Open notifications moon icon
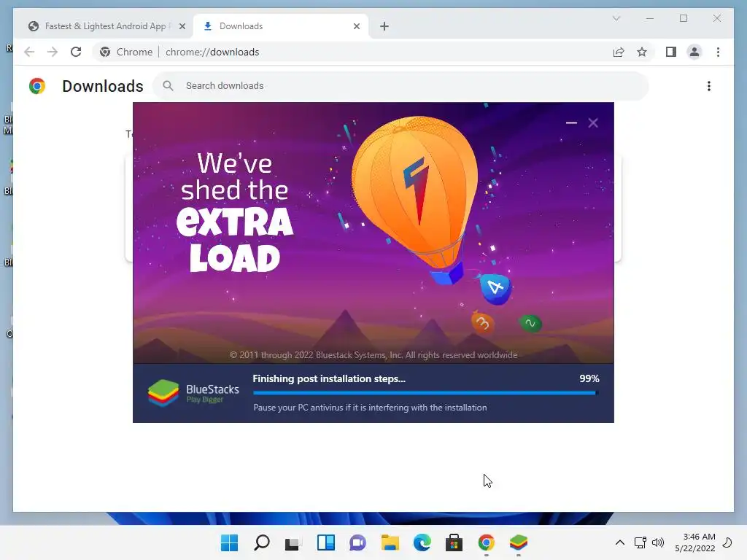747x560 pixels. (x=727, y=542)
